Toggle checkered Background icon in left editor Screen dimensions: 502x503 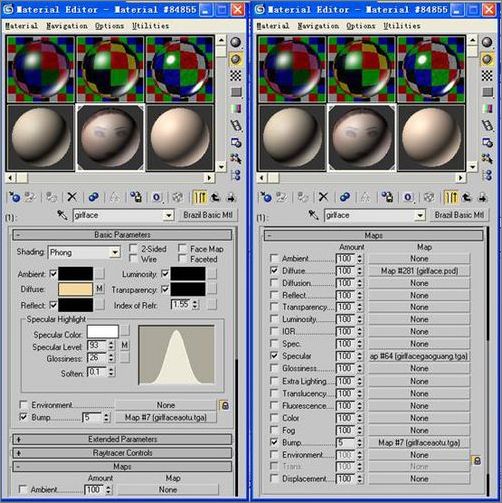coord(236,76)
